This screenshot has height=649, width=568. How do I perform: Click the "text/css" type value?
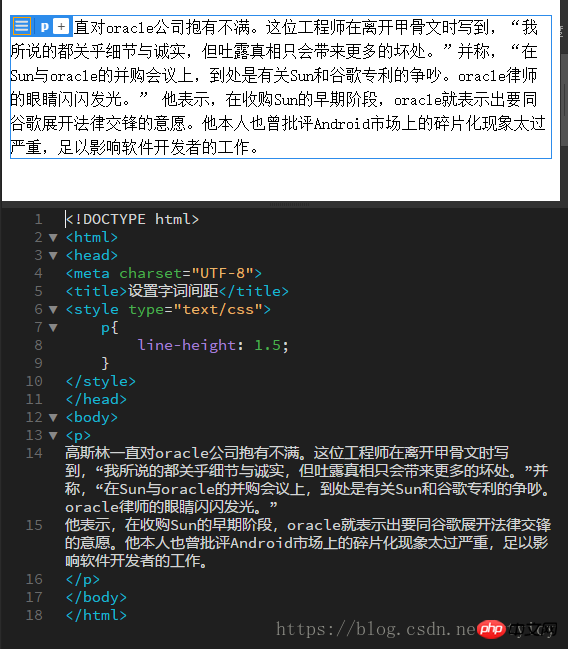(x=218, y=309)
